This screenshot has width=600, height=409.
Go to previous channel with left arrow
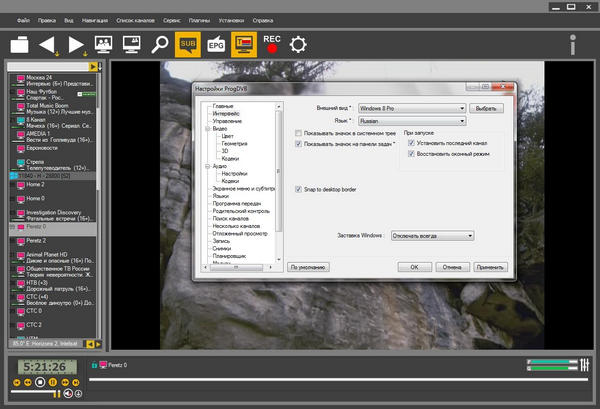pyautogui.click(x=47, y=43)
